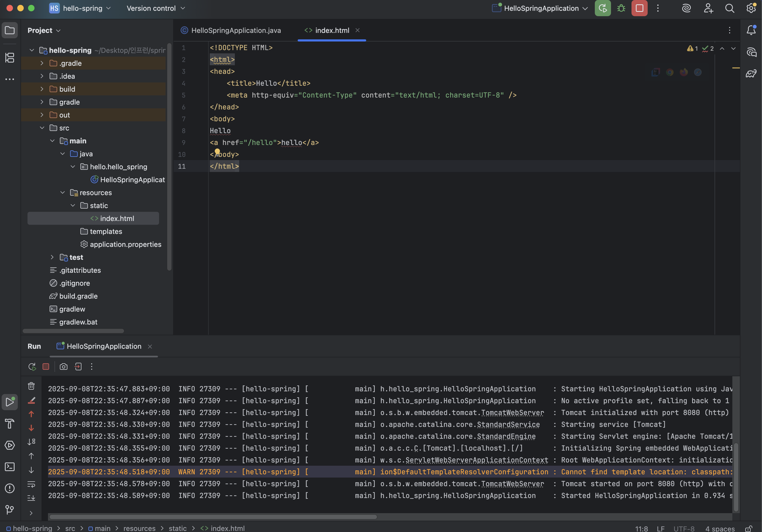This screenshot has width=762, height=532.
Task: Collapse the resources folder
Action: pos(62,192)
